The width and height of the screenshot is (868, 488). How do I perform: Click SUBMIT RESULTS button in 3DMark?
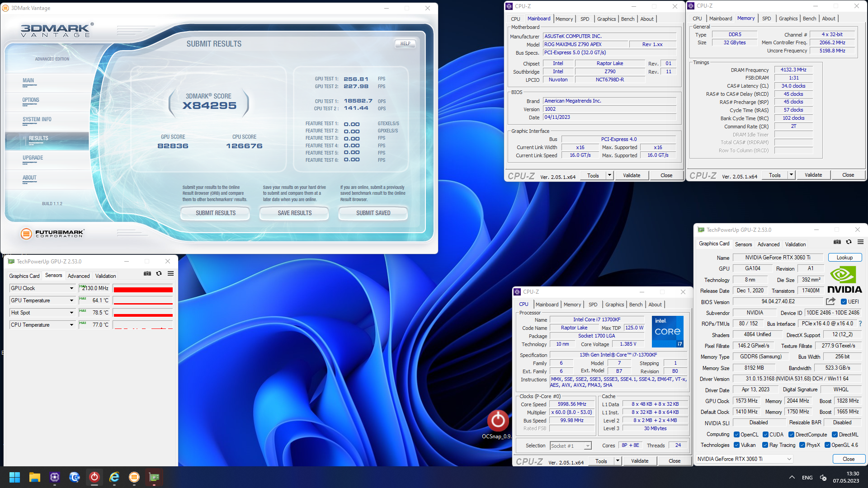pos(215,213)
